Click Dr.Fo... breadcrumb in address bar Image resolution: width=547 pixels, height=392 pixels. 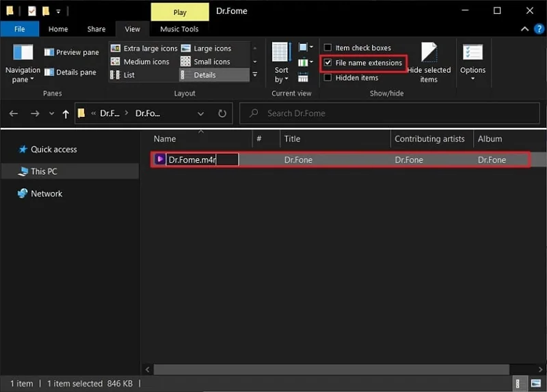(x=148, y=114)
